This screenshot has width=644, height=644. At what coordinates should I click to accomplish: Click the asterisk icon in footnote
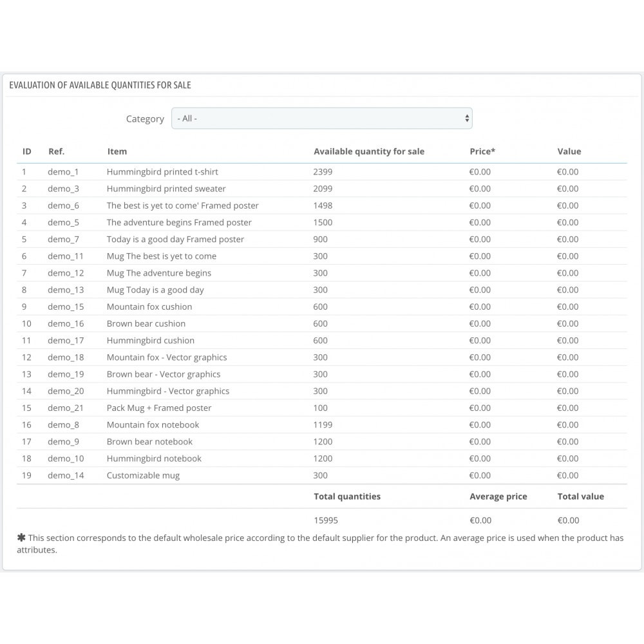click(21, 538)
